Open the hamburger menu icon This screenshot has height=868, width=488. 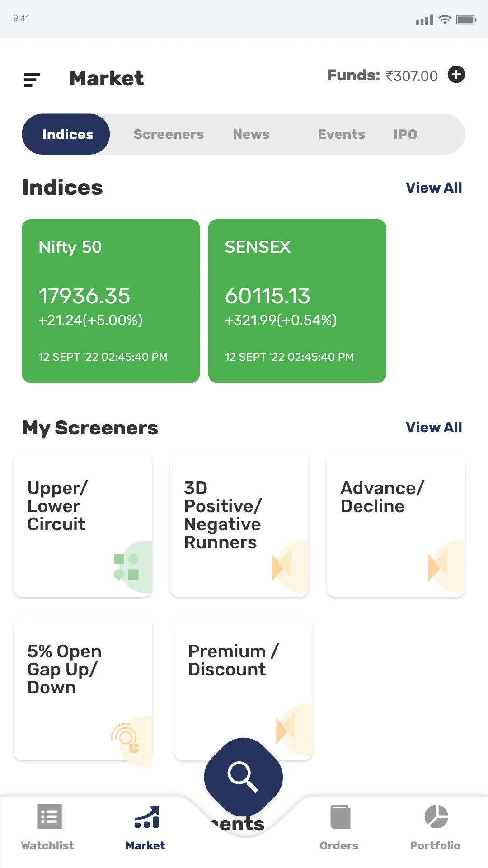[32, 80]
